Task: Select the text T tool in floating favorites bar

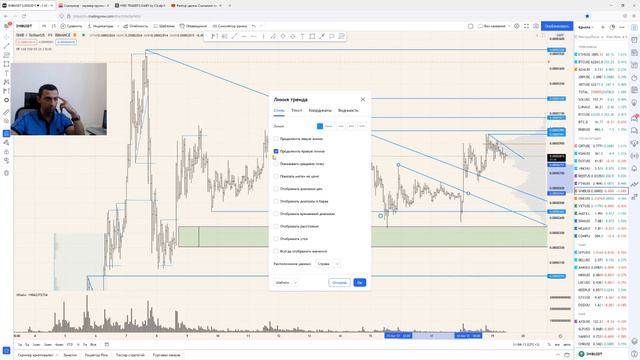Action: click(x=302, y=36)
